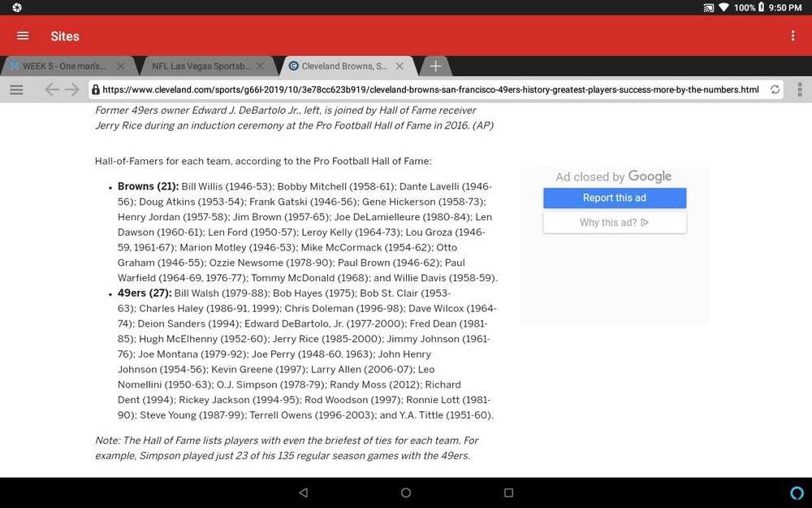The height and width of the screenshot is (508, 812).
Task: Click the 'Browns (21):' bold heading
Action: click(x=148, y=187)
